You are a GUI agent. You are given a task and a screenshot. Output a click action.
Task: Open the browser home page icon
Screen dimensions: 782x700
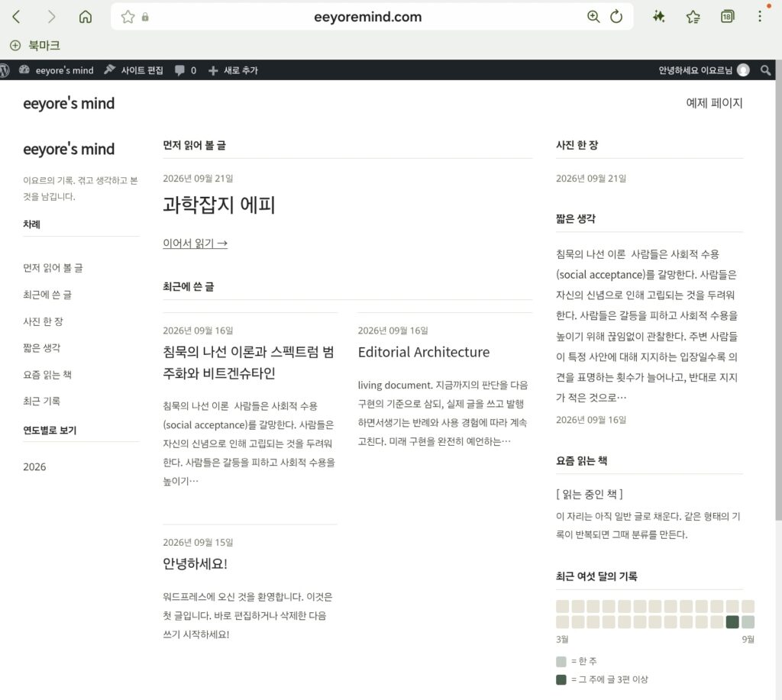86,17
